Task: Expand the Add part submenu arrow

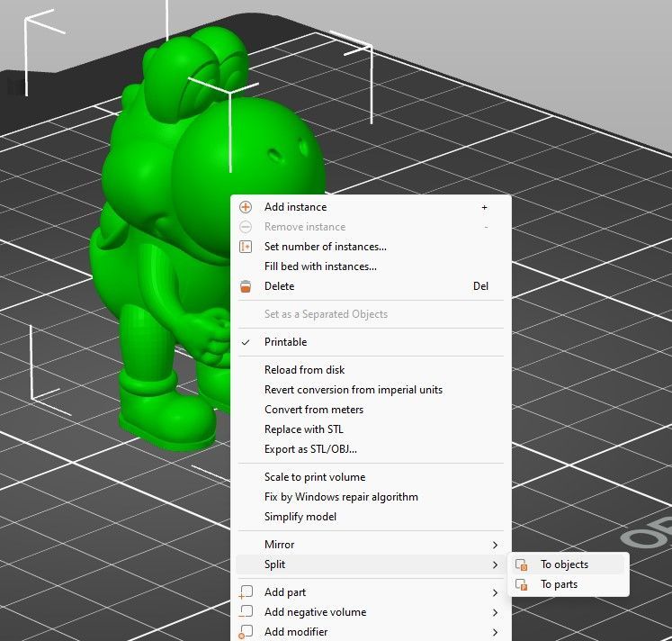Action: click(495, 593)
